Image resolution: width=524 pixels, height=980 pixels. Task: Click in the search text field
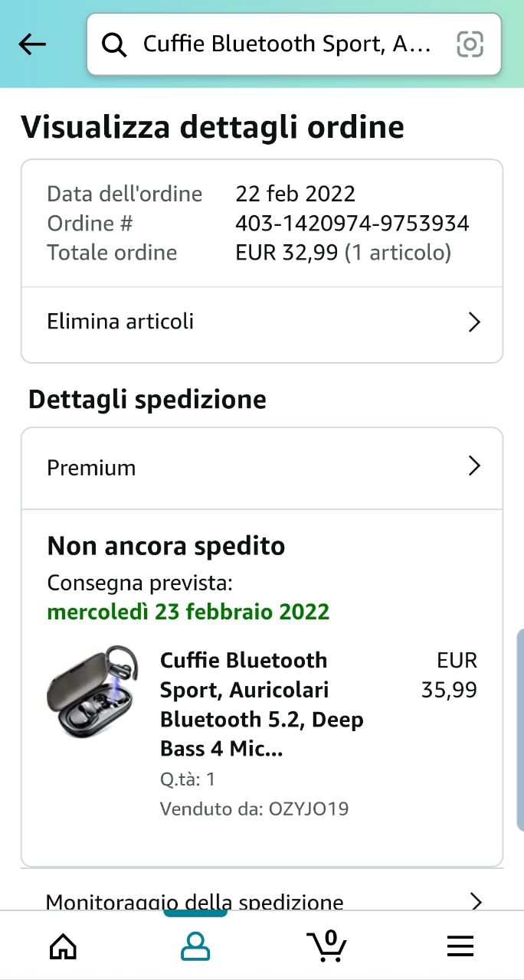tap(287, 44)
